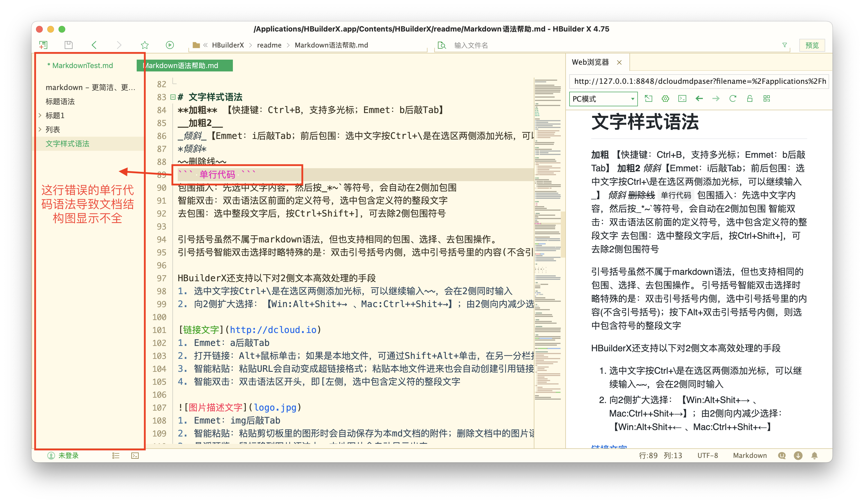Click the web browser back arrow
This screenshot has height=504, width=864.
699,99
